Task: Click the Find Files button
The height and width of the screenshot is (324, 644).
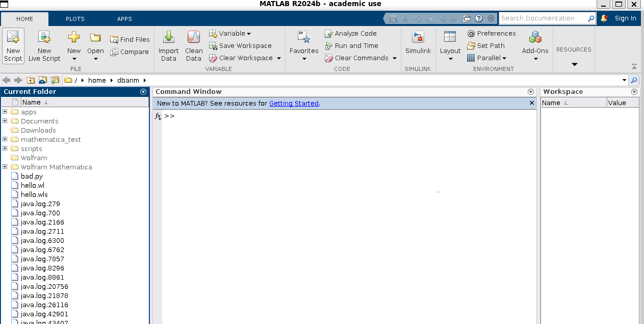Action: [x=130, y=39]
